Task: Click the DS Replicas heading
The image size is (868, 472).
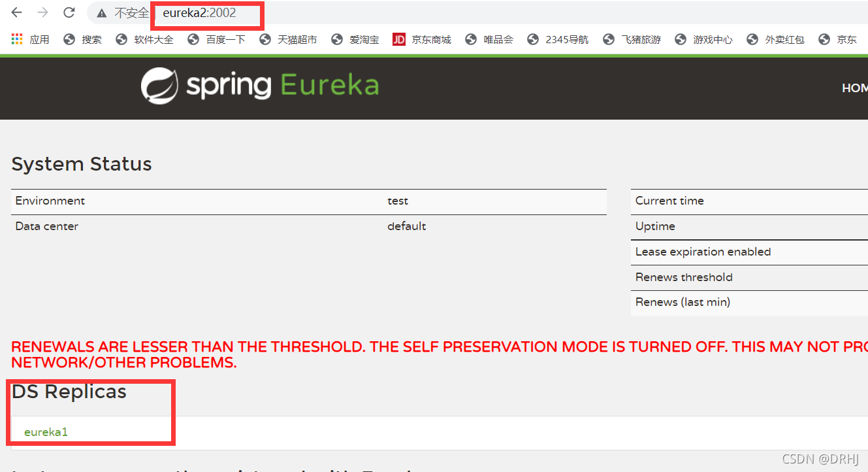Action: [x=69, y=392]
